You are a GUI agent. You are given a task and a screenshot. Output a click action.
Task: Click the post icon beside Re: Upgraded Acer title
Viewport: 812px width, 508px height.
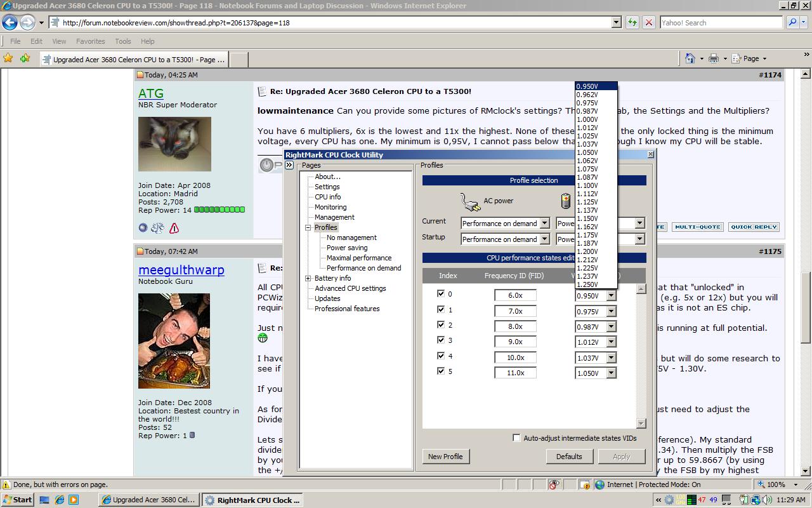tap(262, 91)
